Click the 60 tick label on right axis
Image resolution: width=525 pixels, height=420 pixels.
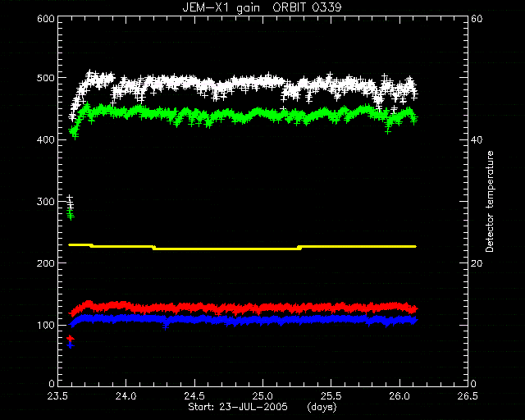coord(477,18)
